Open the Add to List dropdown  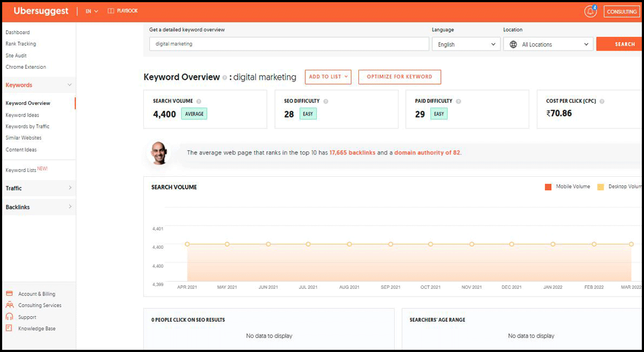click(328, 77)
